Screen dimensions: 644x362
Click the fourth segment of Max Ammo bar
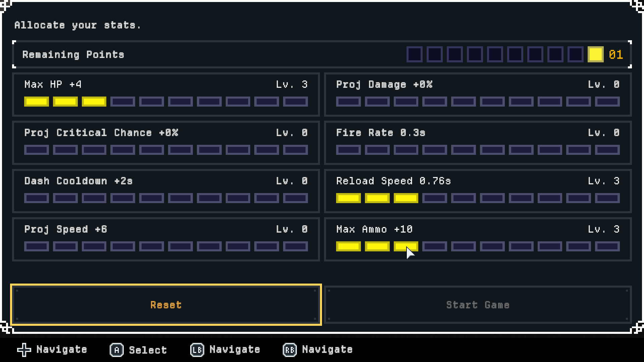[x=435, y=246]
